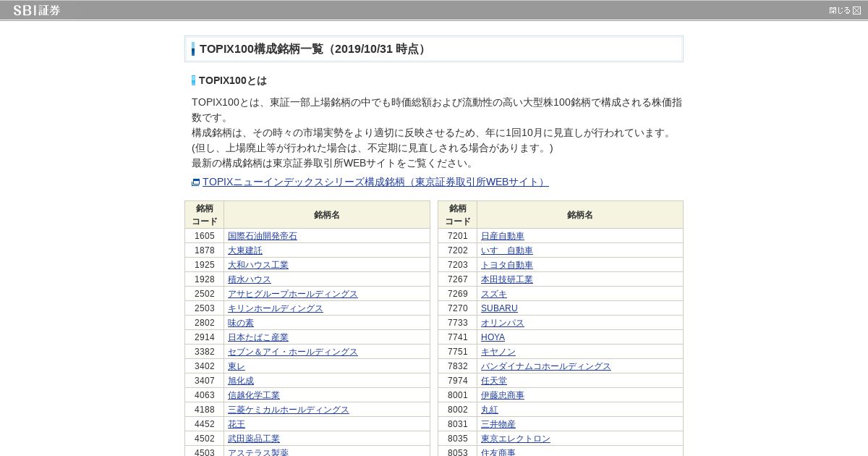
Task: Open 大和ハウス工業 stock link
Action: pyautogui.click(x=258, y=265)
